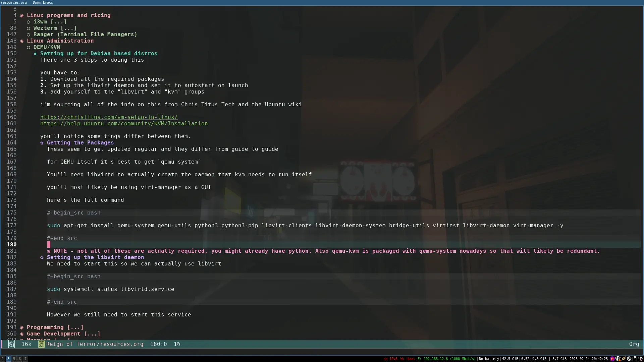Image resolution: width=644 pixels, height=362 pixels.
Task: Open the clipboard tray icon in the i3 bar
Action: click(x=635, y=359)
